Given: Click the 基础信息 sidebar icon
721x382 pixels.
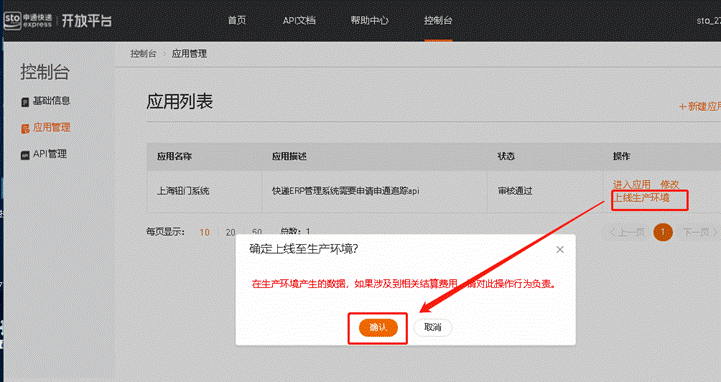Looking at the screenshot, I should [x=25, y=102].
